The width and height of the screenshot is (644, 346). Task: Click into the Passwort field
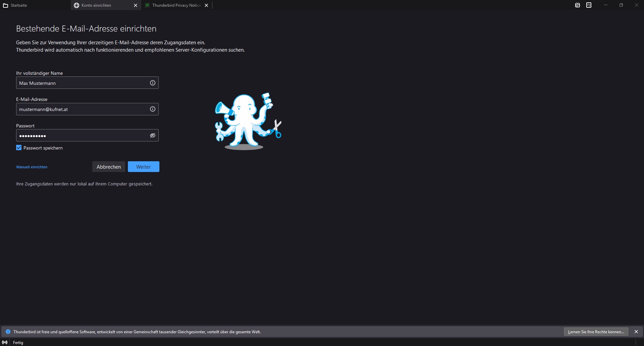(x=82, y=135)
